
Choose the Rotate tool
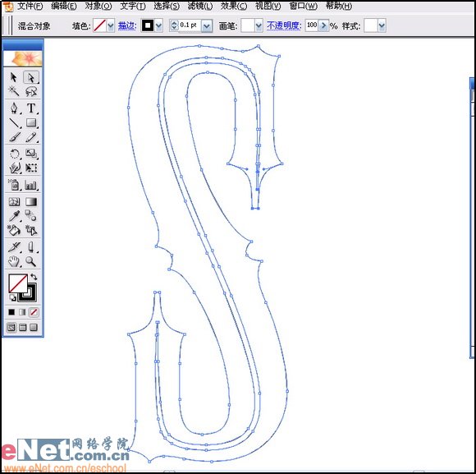[14, 154]
